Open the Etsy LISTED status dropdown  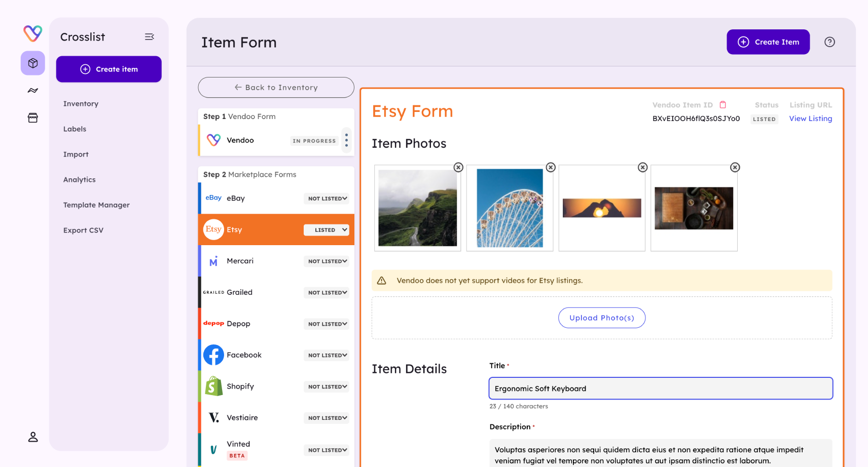[327, 230]
